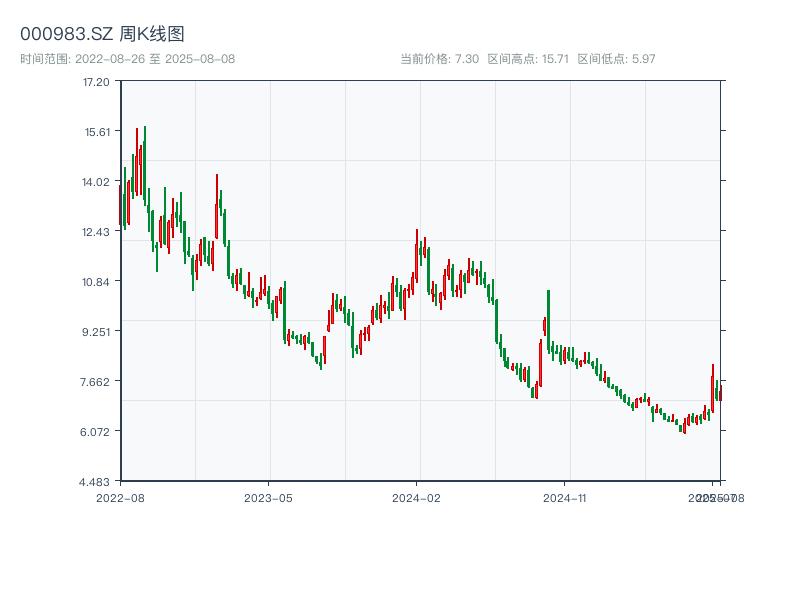Click y-axis label 12.43
This screenshot has height=600, width=800.
(x=96, y=232)
